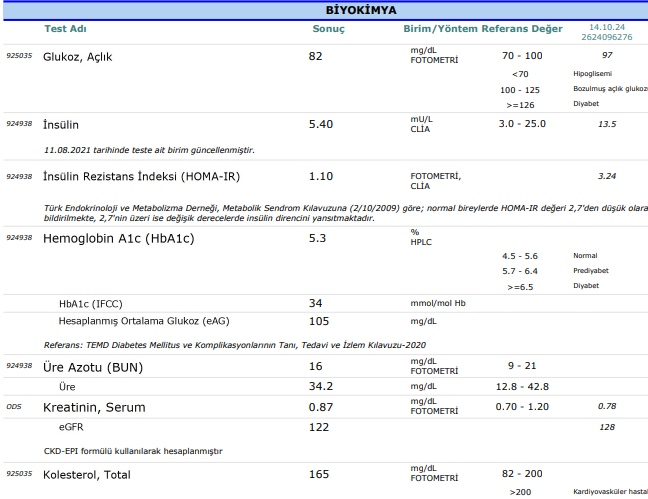Click HbA1c IFCC result 34

point(315,303)
